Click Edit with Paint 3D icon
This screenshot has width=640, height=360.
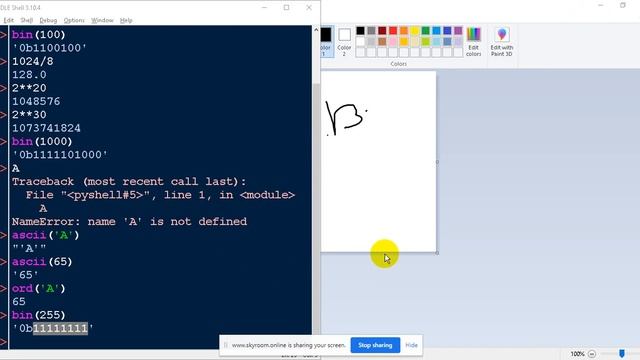tap(502, 42)
